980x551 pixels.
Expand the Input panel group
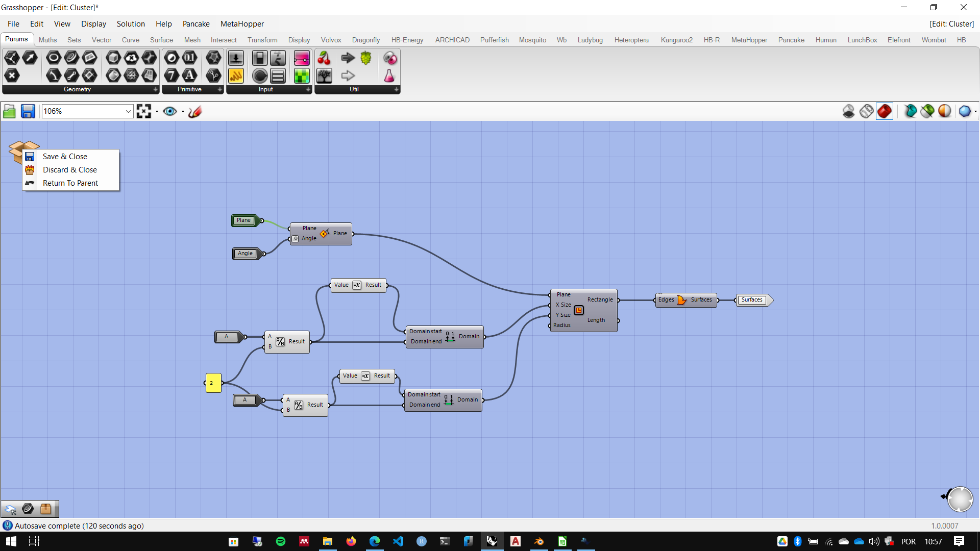coord(308,89)
